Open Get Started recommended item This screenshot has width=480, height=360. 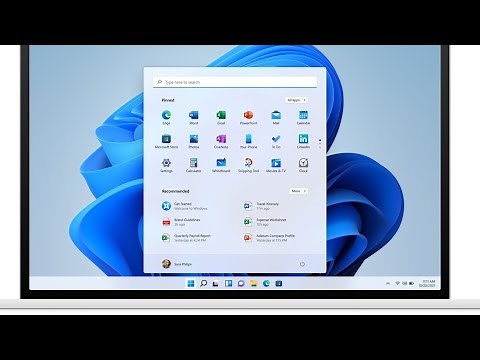(x=185, y=206)
